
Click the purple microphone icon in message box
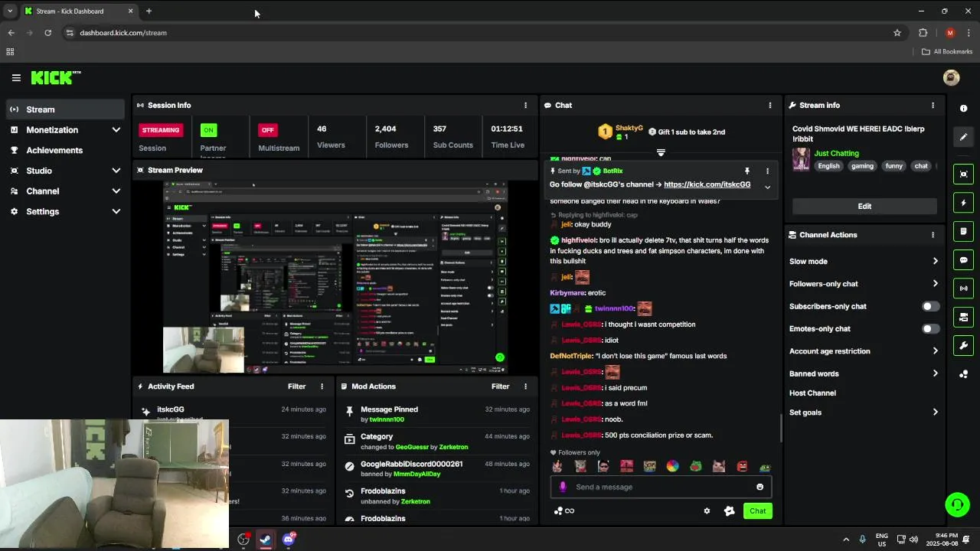pyautogui.click(x=563, y=487)
